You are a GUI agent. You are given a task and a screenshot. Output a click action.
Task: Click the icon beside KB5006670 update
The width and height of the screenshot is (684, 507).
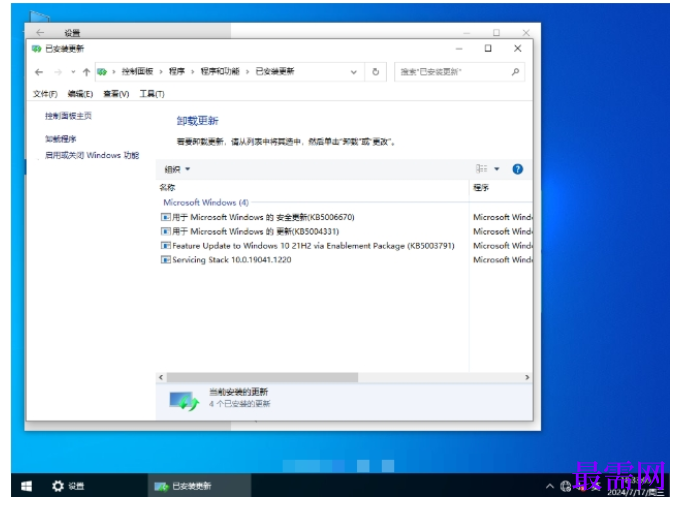165,217
